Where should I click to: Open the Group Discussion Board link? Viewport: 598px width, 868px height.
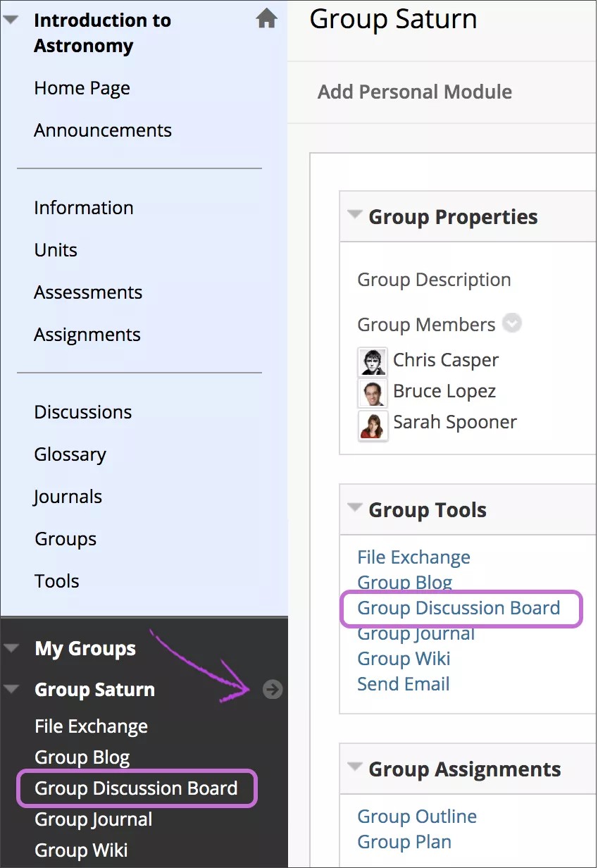pos(459,607)
